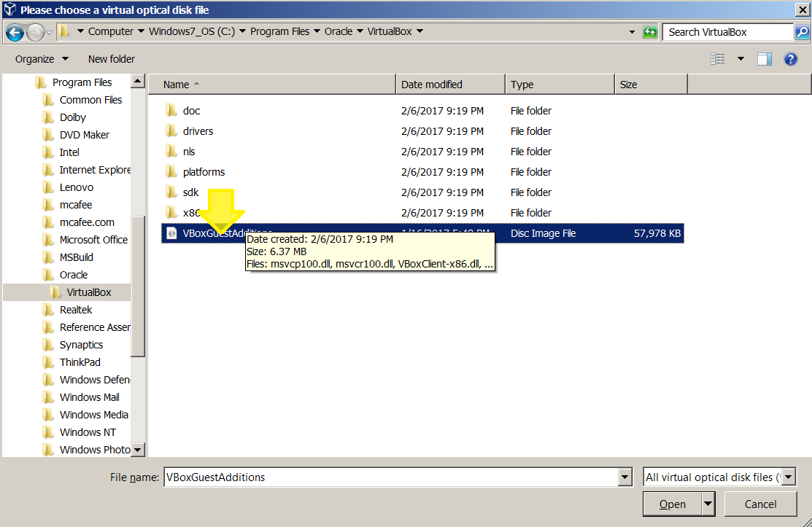Select the nls folder icon
The image size is (812, 527).
[171, 151]
